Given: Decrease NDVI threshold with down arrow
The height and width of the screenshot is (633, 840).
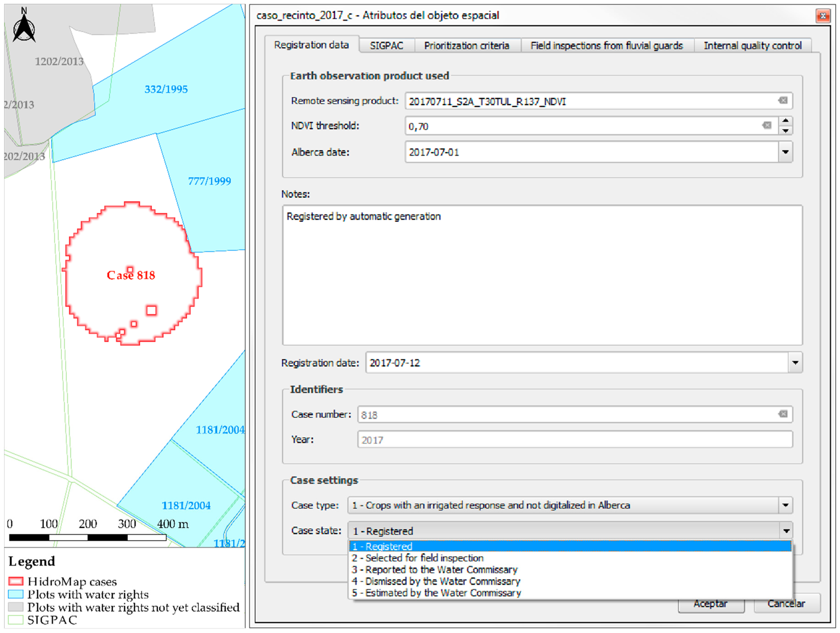Looking at the screenshot, I should tap(786, 131).
